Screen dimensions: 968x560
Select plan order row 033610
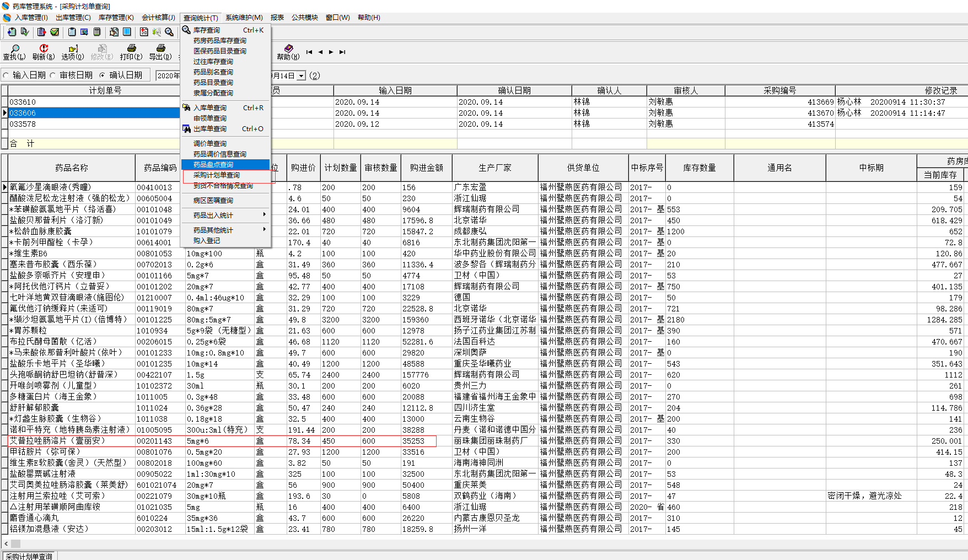click(x=23, y=102)
